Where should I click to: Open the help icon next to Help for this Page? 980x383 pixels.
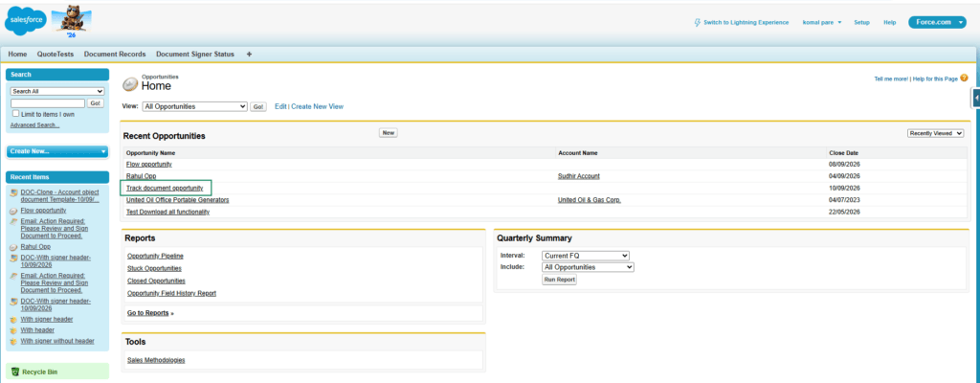coord(964,79)
